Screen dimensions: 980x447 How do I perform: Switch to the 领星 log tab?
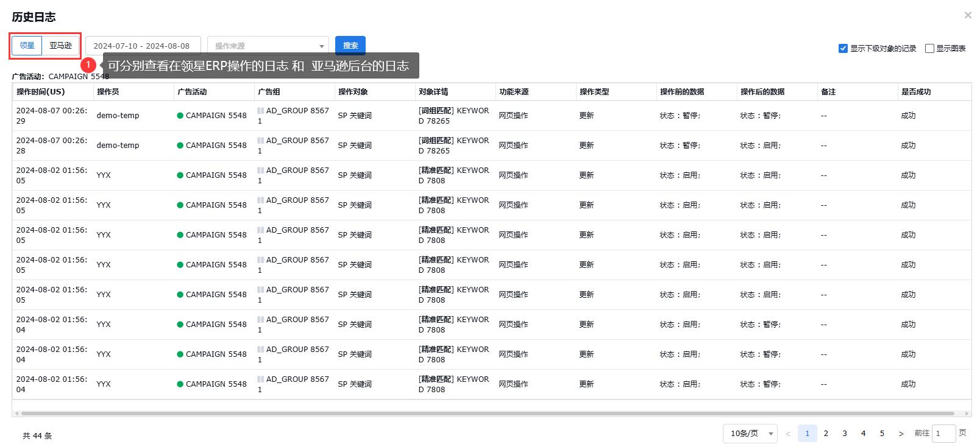point(27,46)
